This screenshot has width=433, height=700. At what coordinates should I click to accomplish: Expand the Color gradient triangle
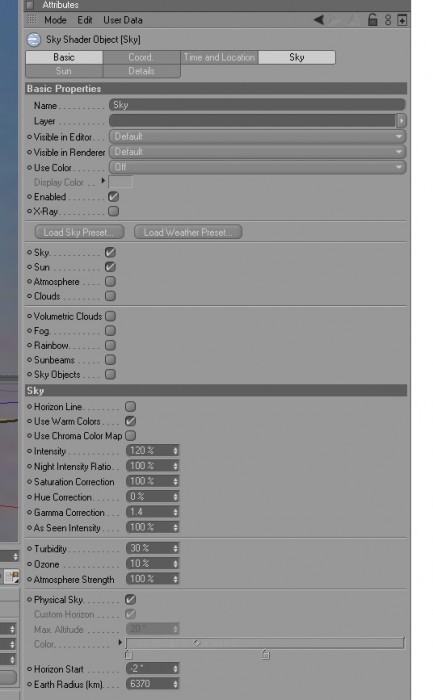(x=120, y=642)
